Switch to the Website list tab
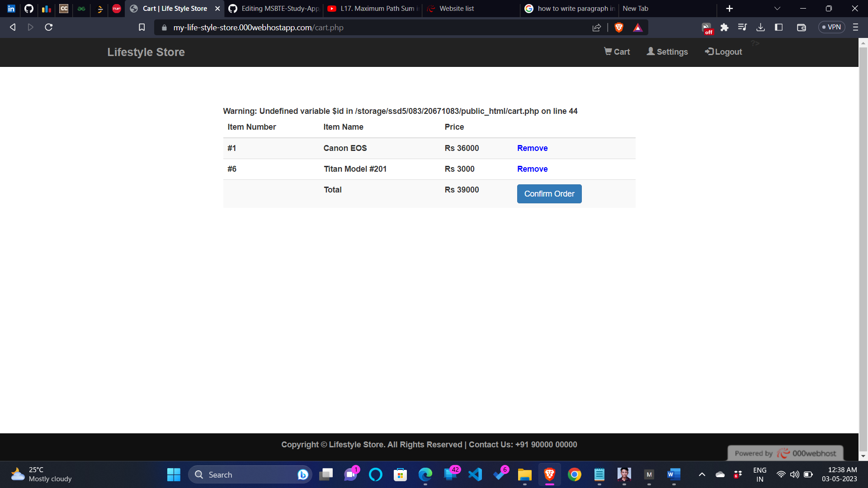The width and height of the screenshot is (868, 488). coord(457,8)
